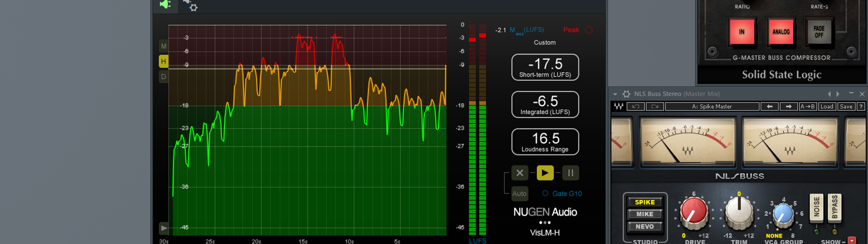Pause measurement with the pause button
Screen dimensions: 868x244
571,173
